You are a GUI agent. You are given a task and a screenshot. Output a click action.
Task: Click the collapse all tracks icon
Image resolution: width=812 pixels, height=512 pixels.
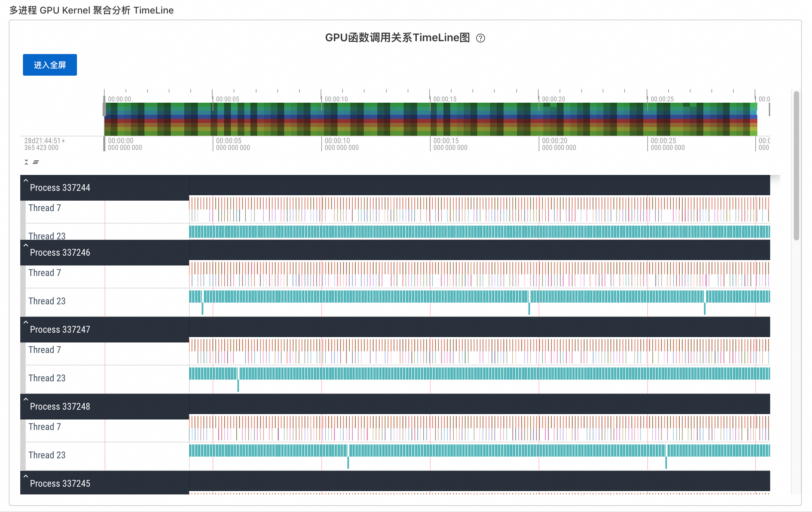(x=26, y=162)
